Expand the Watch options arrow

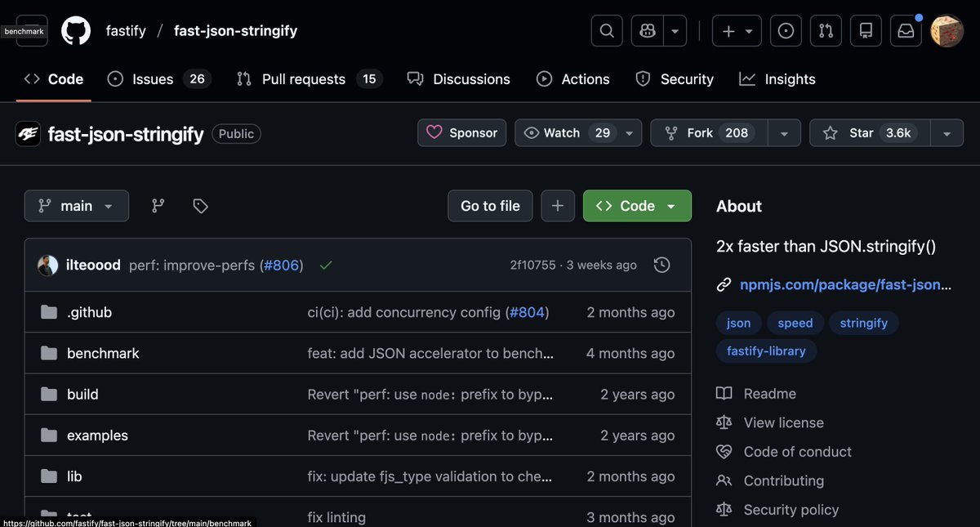click(629, 132)
